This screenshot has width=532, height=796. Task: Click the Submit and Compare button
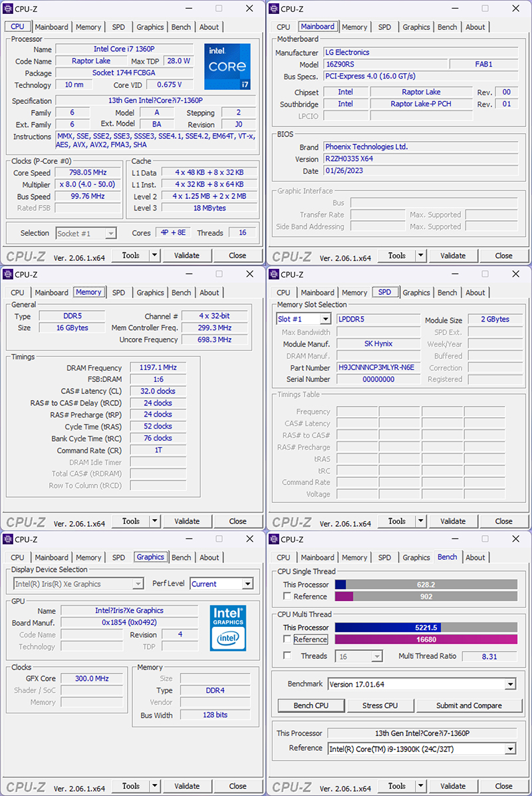(469, 705)
